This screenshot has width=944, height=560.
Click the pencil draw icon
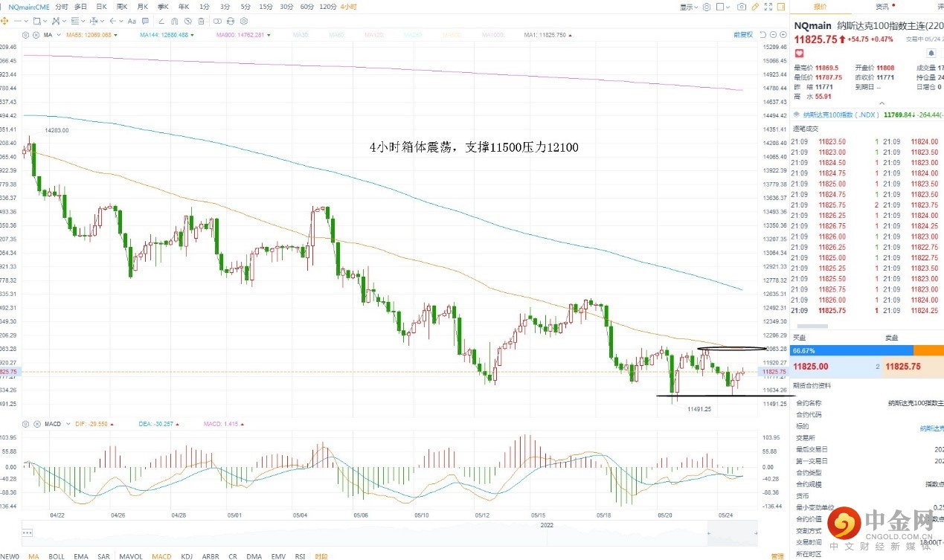[x=755, y=7]
